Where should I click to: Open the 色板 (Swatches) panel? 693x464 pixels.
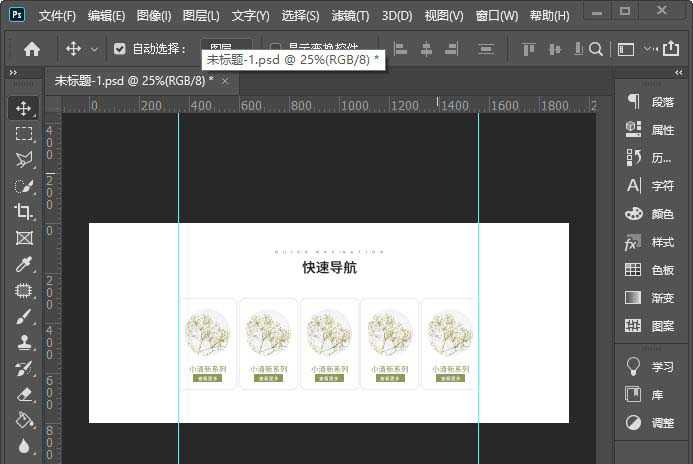651,270
